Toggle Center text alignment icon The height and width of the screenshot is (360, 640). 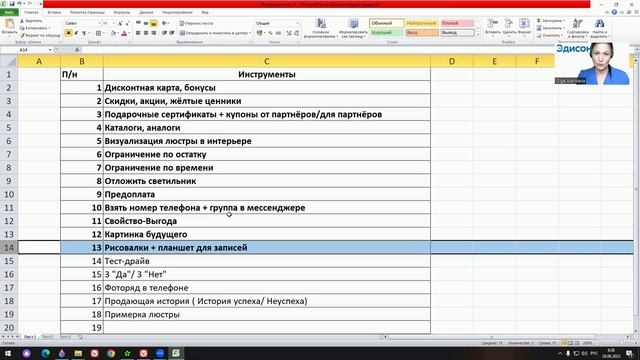coord(146,33)
